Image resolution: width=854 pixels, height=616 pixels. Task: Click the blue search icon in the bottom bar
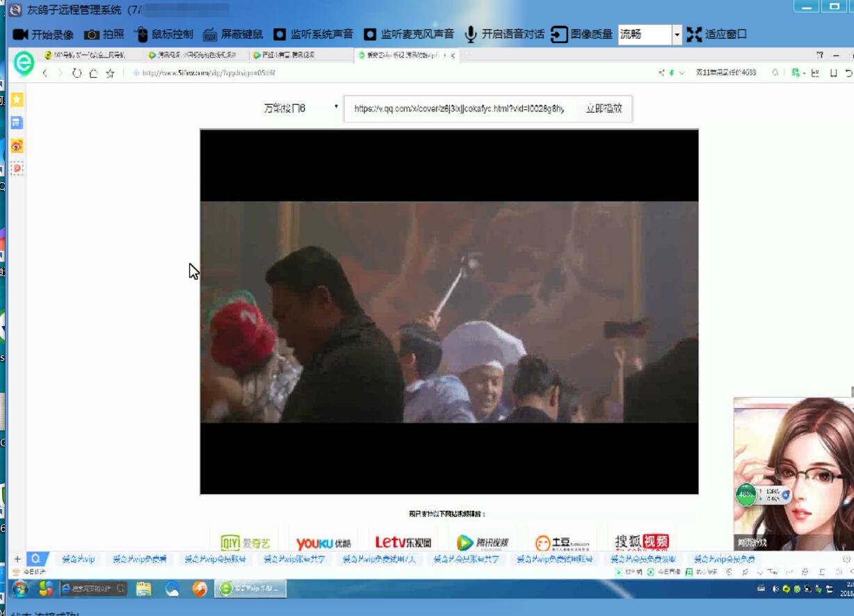pos(35,559)
